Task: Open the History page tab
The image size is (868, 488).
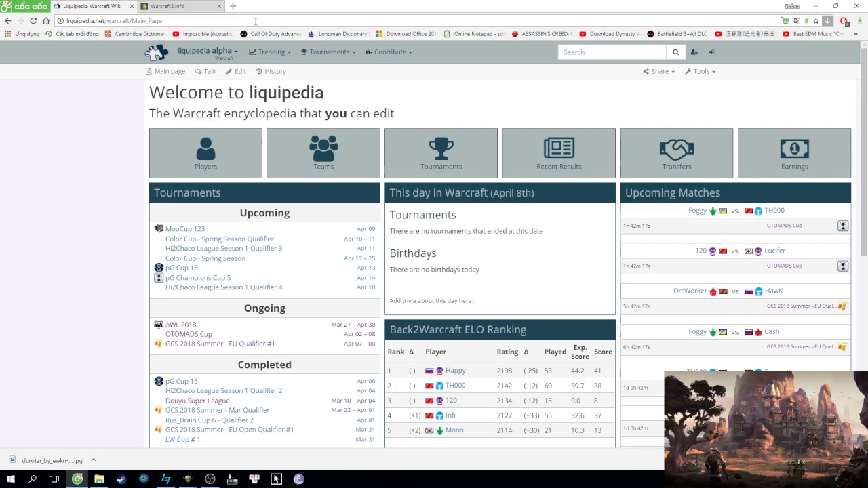Action: tap(271, 71)
